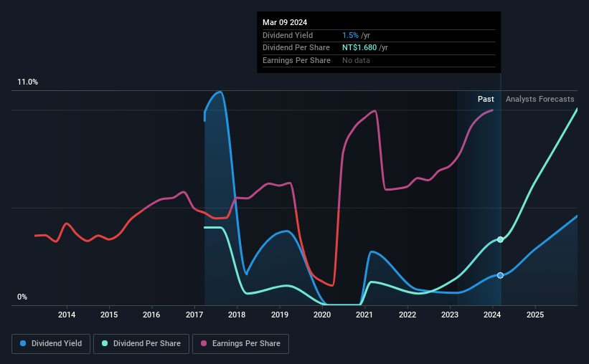Click the Analysts Forecasts label
This screenshot has width=589, height=364.
[x=539, y=99]
